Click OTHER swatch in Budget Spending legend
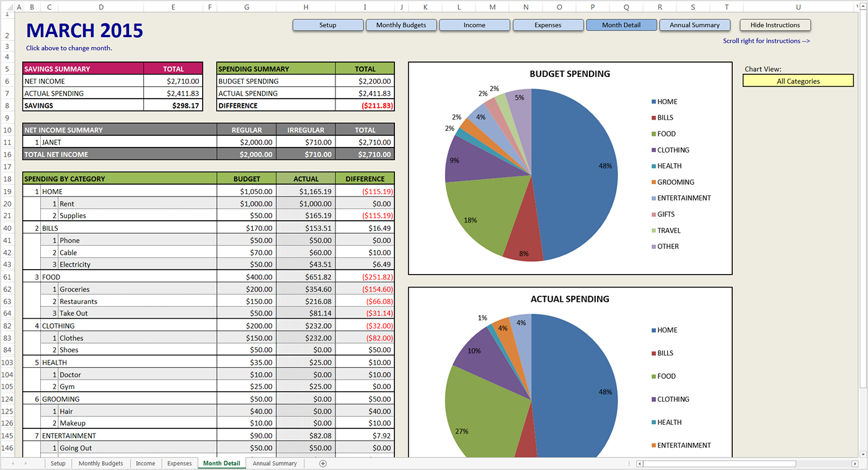 [653, 247]
